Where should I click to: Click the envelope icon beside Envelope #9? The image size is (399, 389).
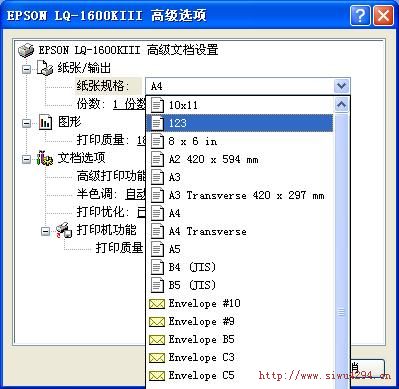coord(157,322)
